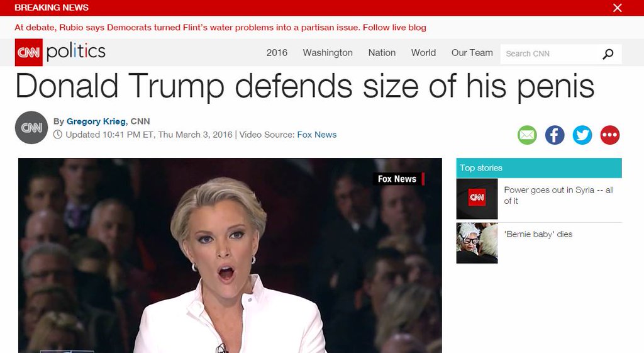This screenshot has width=644, height=353.
Task: Share article via email icon
Action: (x=527, y=135)
